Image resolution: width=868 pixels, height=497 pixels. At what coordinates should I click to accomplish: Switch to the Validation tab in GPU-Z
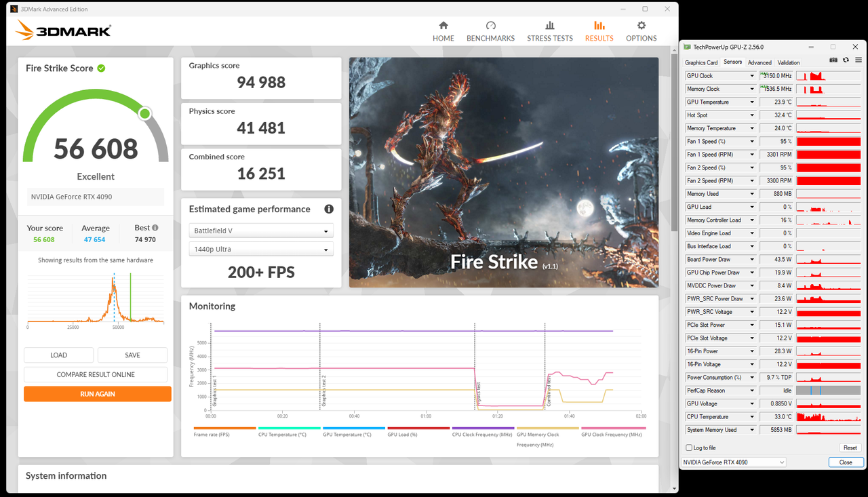[789, 62]
